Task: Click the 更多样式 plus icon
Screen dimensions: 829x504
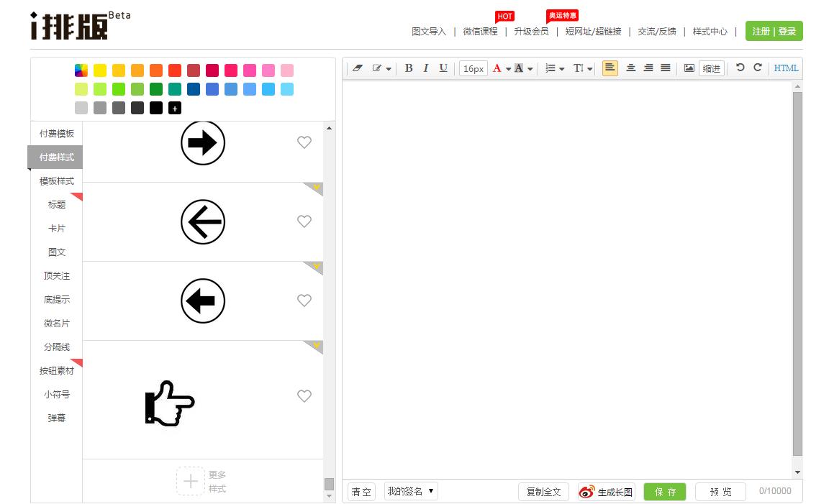Action: pos(190,481)
